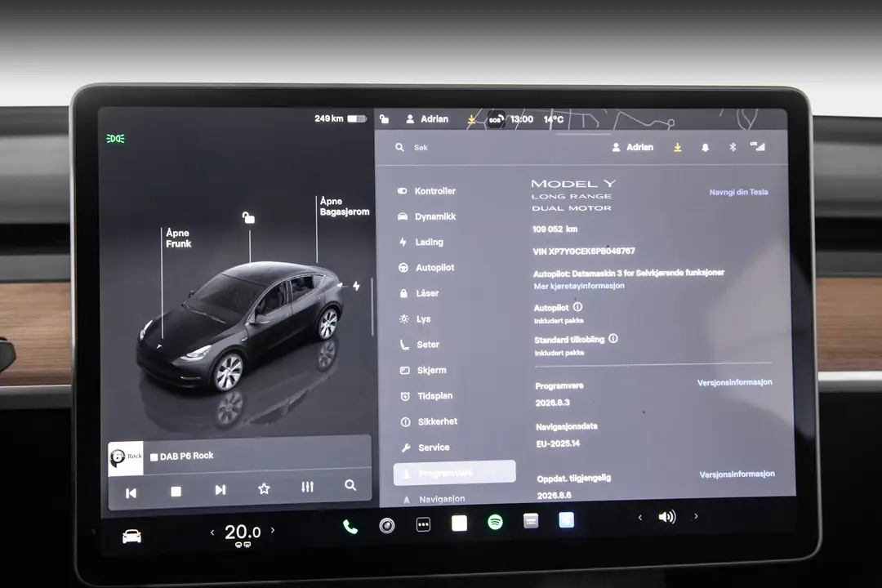Open the car controls icon in the dock
Screen dimensions: 882x588
coord(131,537)
